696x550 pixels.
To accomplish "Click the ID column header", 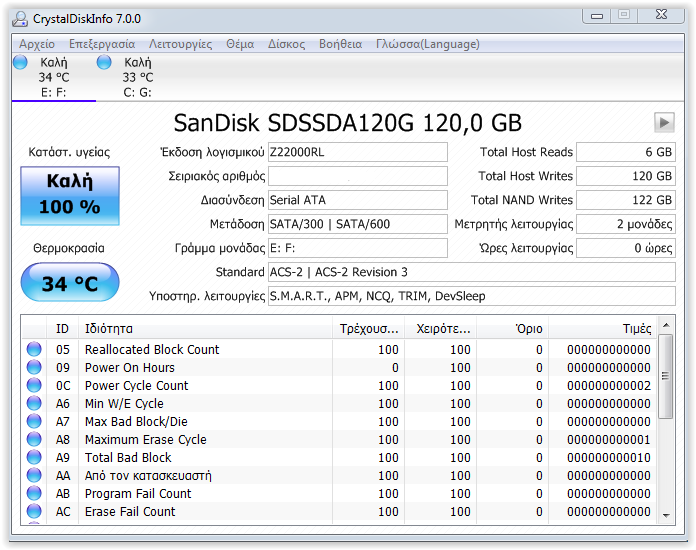I will point(62,328).
